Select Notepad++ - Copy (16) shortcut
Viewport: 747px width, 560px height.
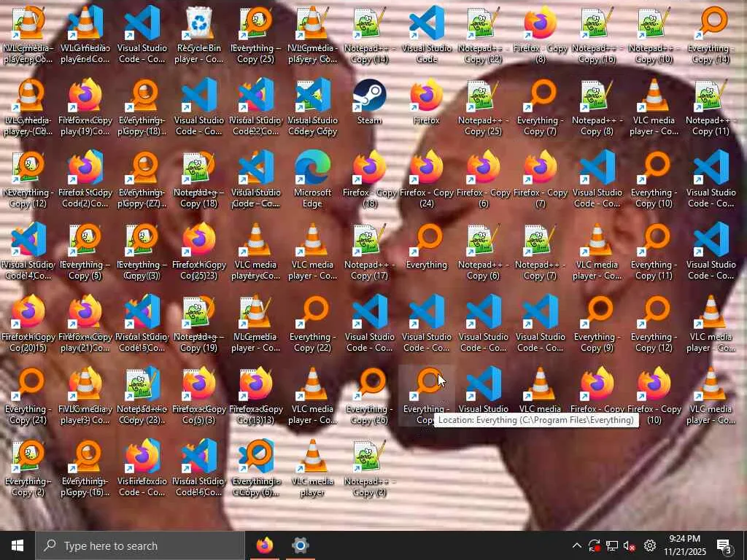point(597,36)
